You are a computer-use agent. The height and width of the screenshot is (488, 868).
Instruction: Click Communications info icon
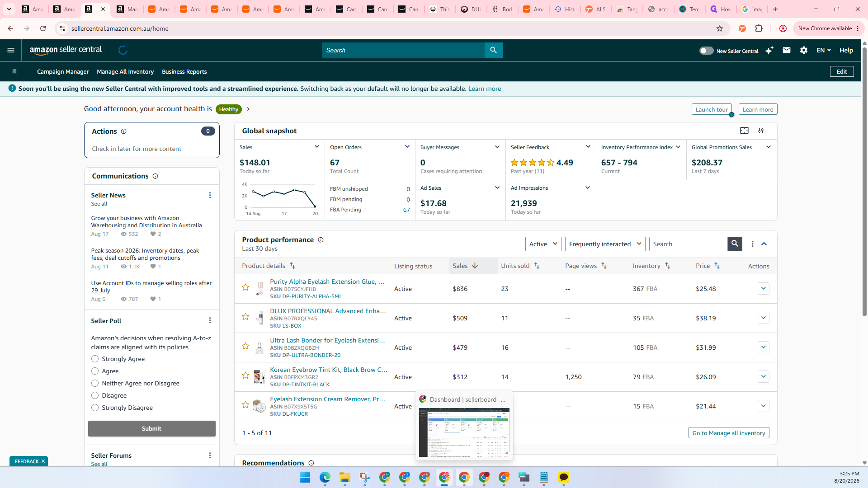pyautogui.click(x=155, y=176)
